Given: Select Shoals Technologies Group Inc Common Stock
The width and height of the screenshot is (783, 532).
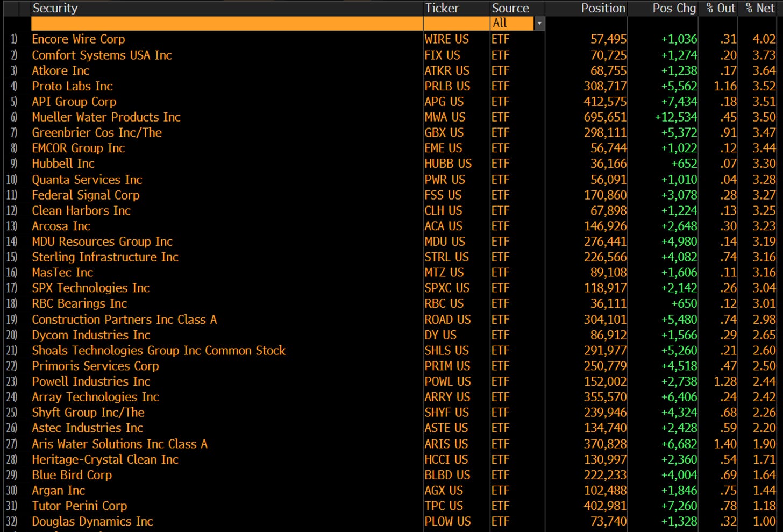Looking at the screenshot, I should [x=159, y=351].
